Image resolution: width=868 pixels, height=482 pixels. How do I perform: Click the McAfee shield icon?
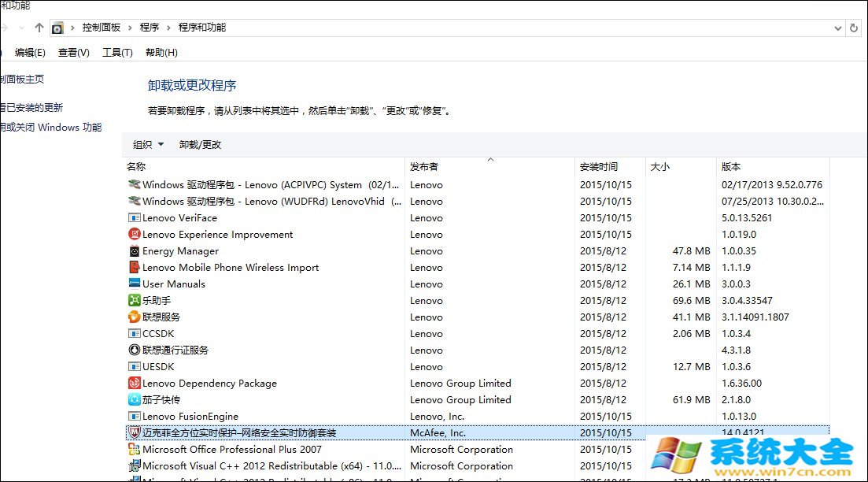click(134, 432)
